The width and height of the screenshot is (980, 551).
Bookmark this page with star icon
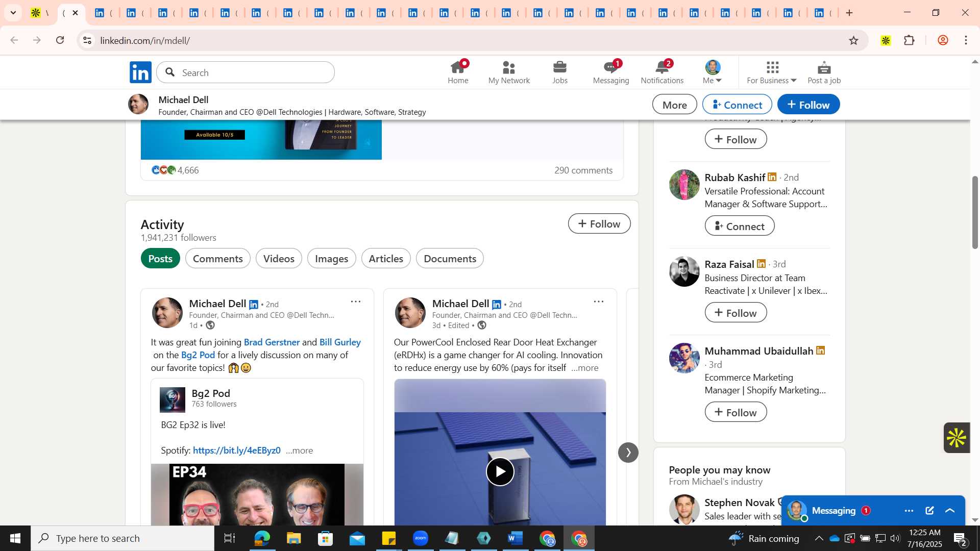pos(853,40)
